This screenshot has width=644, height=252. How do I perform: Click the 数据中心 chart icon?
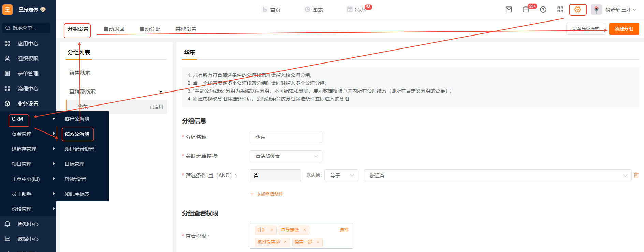pos(8,239)
